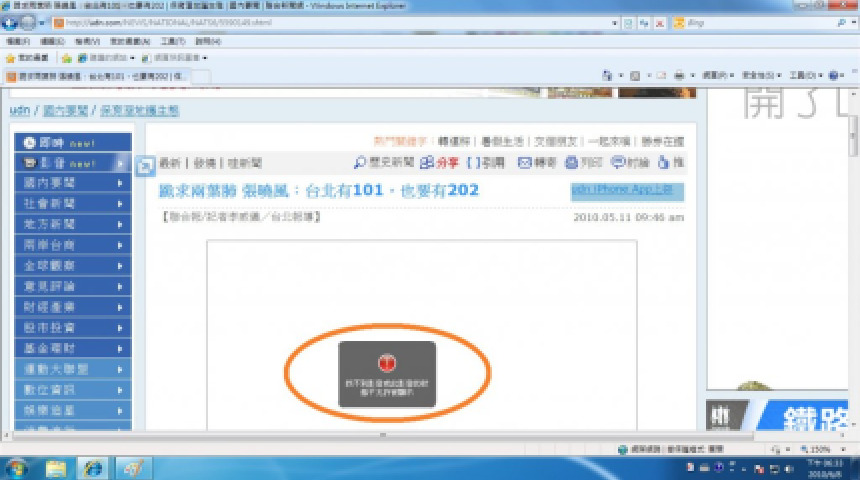The height and width of the screenshot is (480, 860).
Task: Click the 討論 speech bubble icon
Action: (x=618, y=163)
